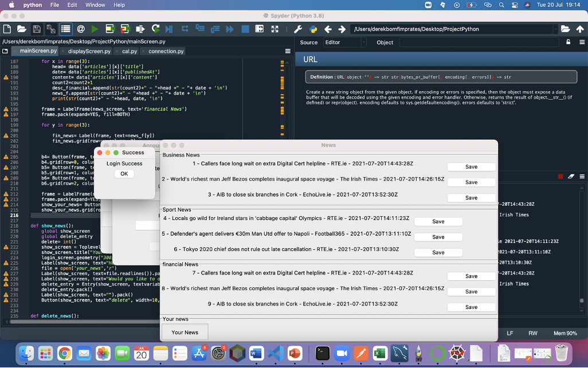Open the Source Editor dropdown
The image size is (588, 368).
[x=344, y=42]
